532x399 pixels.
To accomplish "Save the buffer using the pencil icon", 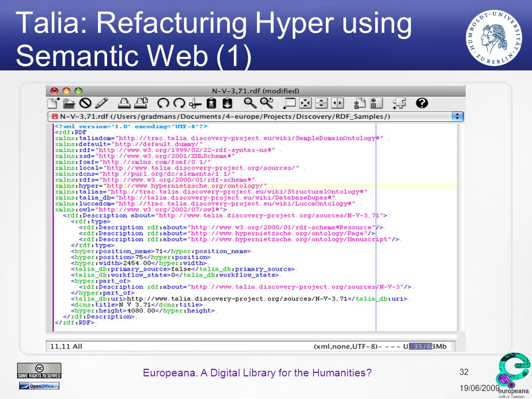I will [101, 103].
